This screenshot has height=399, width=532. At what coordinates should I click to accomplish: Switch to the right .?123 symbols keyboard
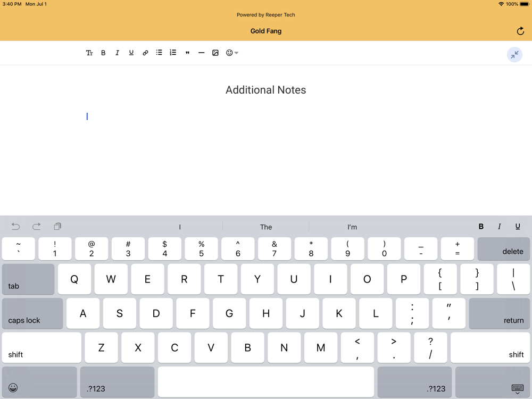click(x=414, y=382)
